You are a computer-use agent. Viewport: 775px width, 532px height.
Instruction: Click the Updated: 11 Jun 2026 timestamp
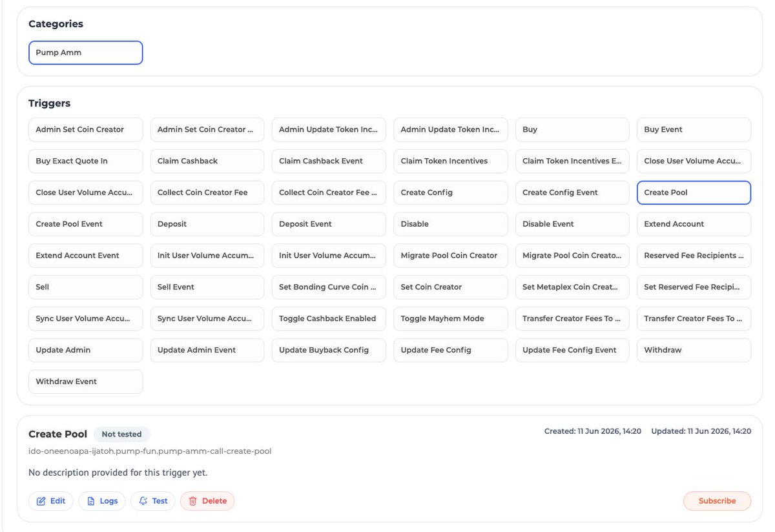701,431
